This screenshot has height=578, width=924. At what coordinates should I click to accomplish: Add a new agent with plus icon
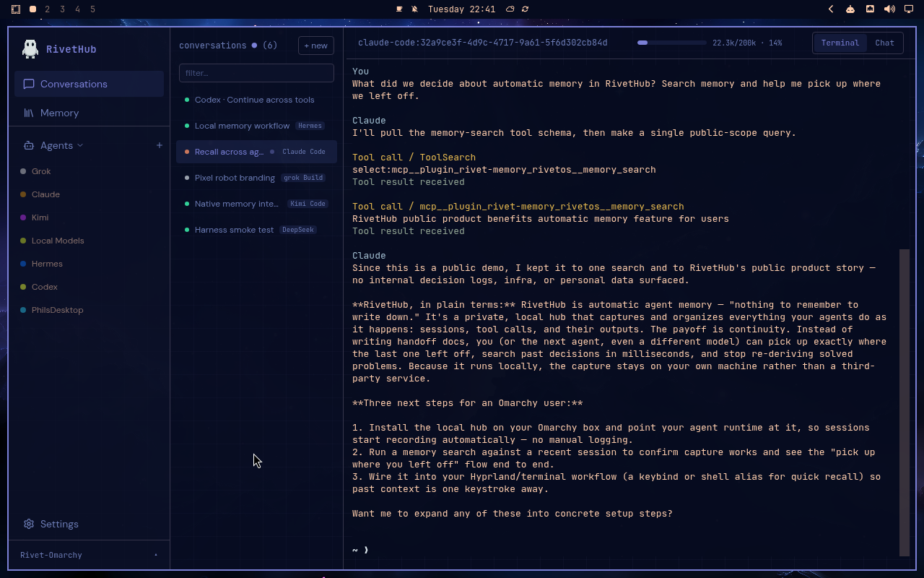coord(160,145)
